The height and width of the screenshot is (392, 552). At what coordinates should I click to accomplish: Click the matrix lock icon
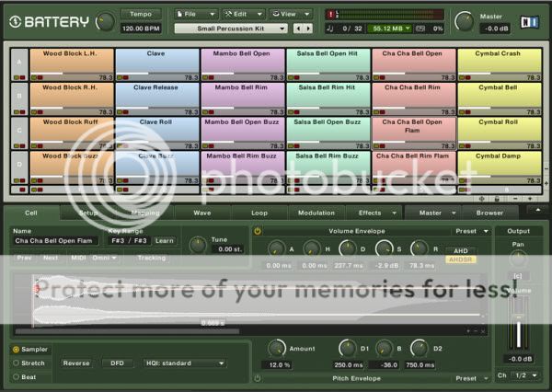(x=497, y=199)
